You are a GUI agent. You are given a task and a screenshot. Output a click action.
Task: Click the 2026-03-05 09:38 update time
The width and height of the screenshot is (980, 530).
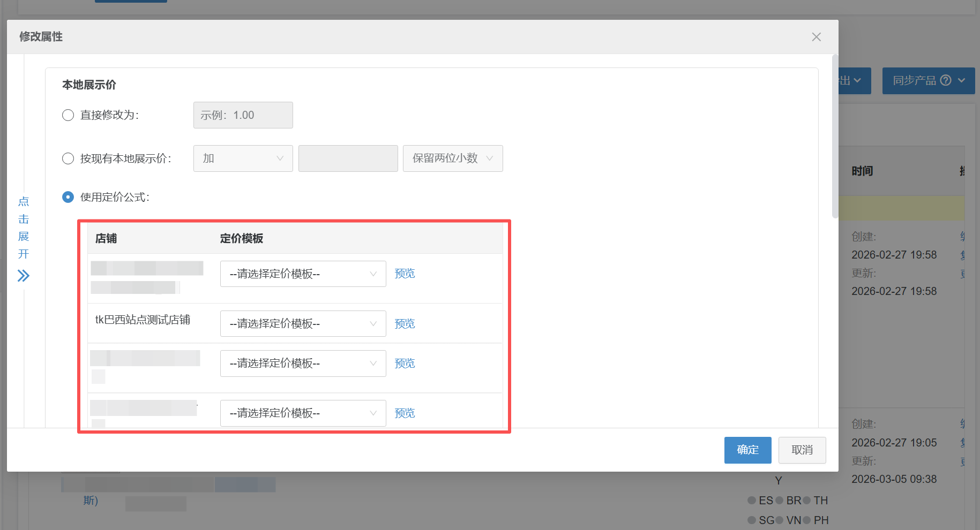point(894,479)
